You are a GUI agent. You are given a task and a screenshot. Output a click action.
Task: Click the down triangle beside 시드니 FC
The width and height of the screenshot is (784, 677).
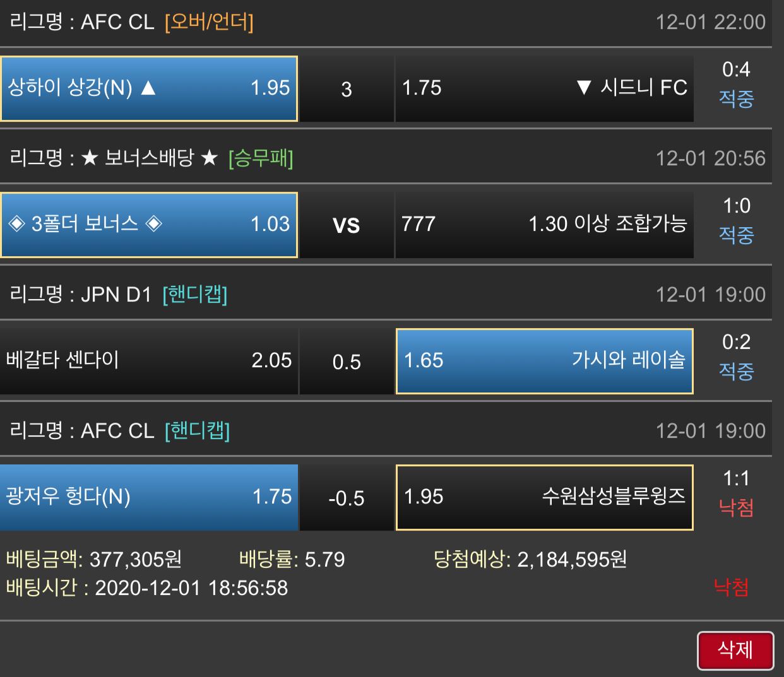[583, 88]
